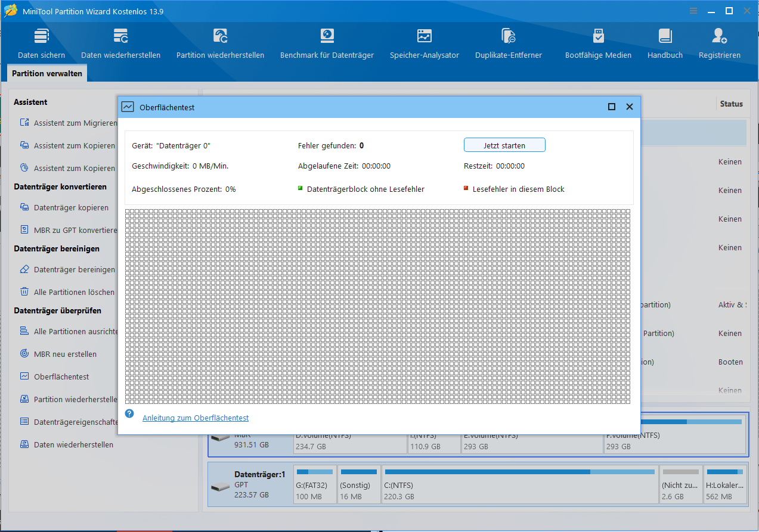Click the Abgelaufene Zeit 00:00:00 text
The image size is (759, 532).
(344, 166)
